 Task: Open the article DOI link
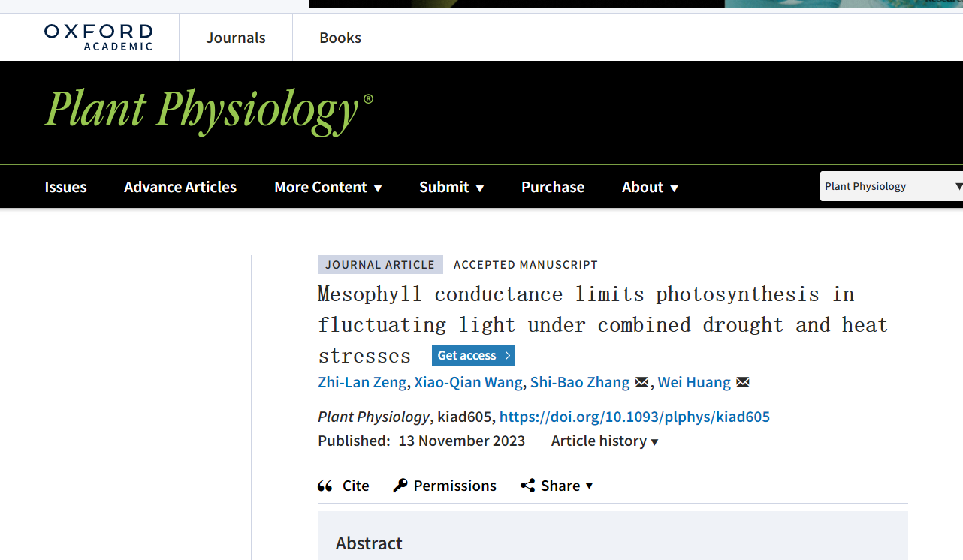pos(634,417)
